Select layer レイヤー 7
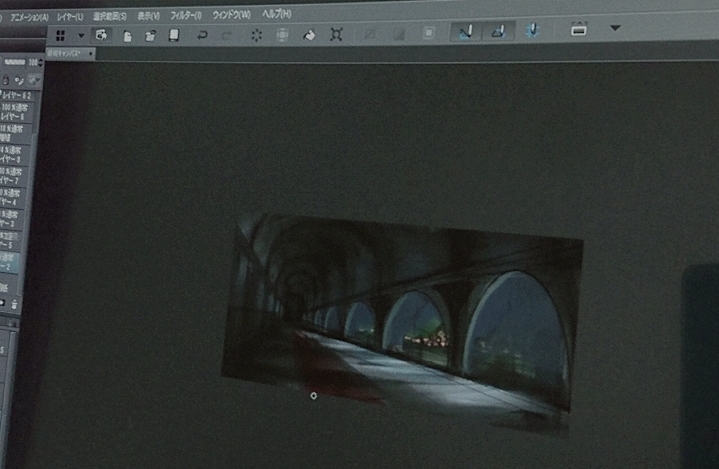Screen dimensions: 719x469 pos(15,177)
